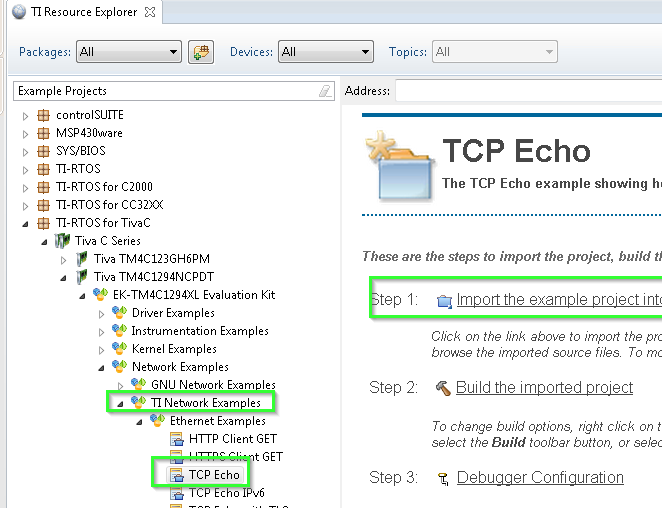Select the TCP Echo IPv6 example
This screenshot has height=508, width=662.
[227, 493]
